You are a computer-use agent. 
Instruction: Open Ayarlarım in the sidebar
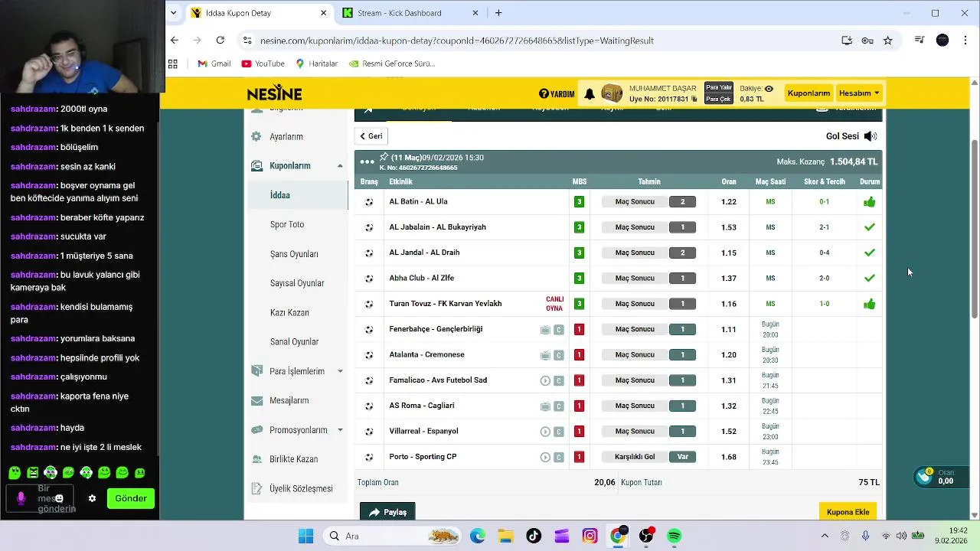click(x=286, y=136)
